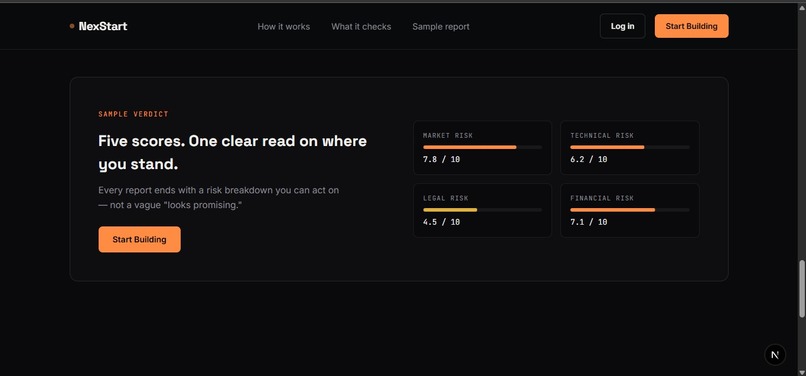Open the Next.js dev tools badge
806x376 pixels.
click(x=775, y=355)
